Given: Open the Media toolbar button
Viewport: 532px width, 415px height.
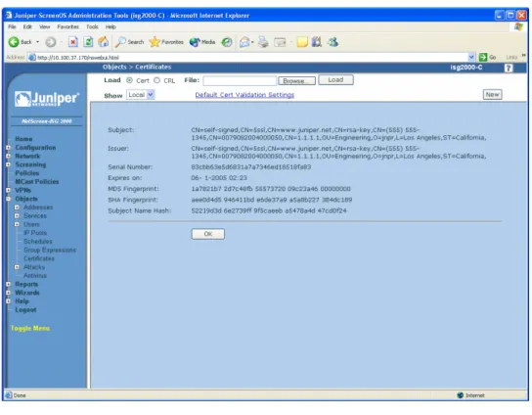Looking at the screenshot, I should click(202, 42).
